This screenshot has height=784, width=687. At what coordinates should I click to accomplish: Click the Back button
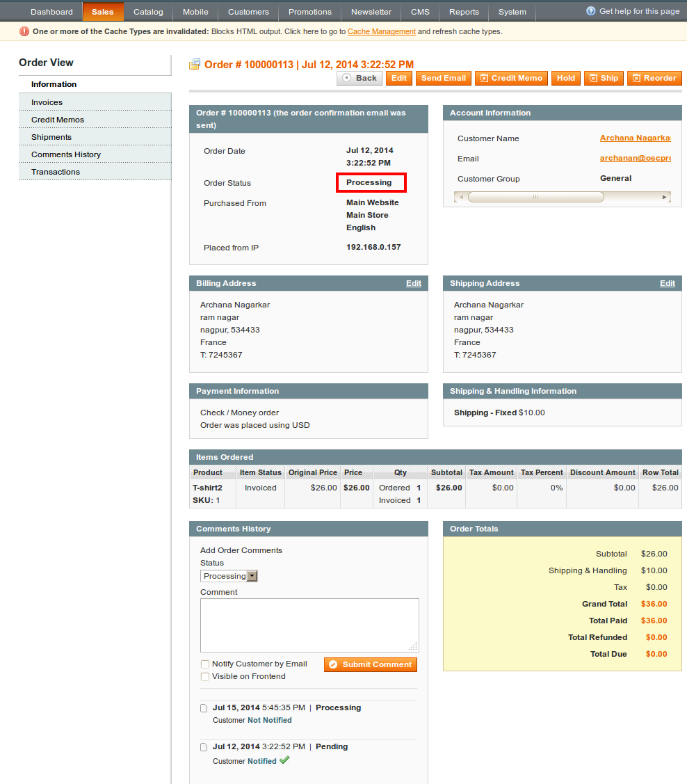click(x=359, y=78)
